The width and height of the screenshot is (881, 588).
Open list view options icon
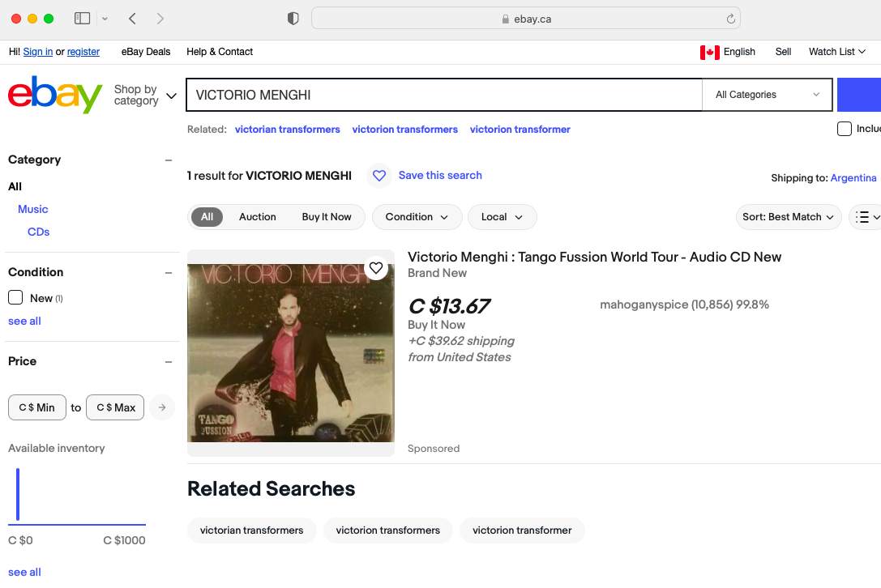click(867, 217)
